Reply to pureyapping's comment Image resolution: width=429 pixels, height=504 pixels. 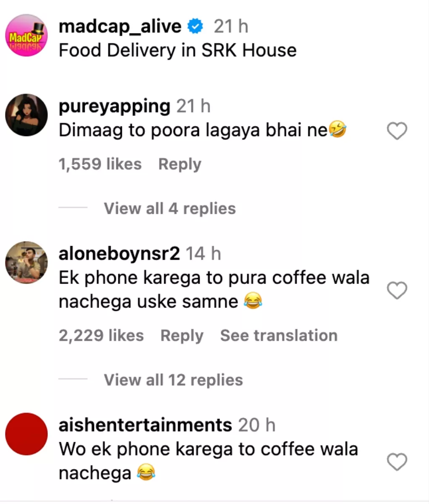tap(180, 164)
